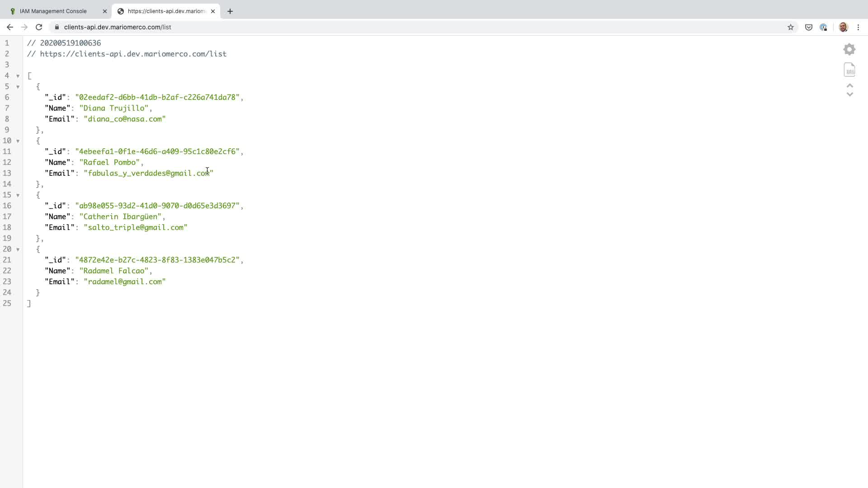Click the collapse-all up chevron

(850, 86)
